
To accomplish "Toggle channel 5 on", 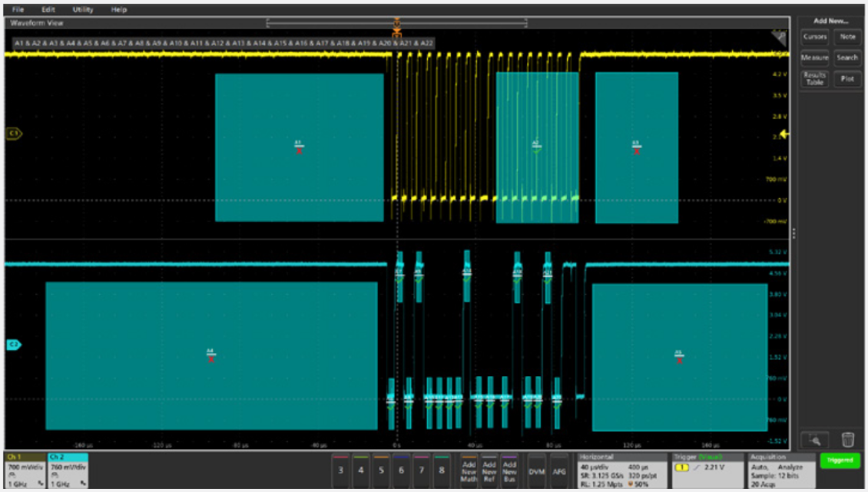I will click(381, 468).
